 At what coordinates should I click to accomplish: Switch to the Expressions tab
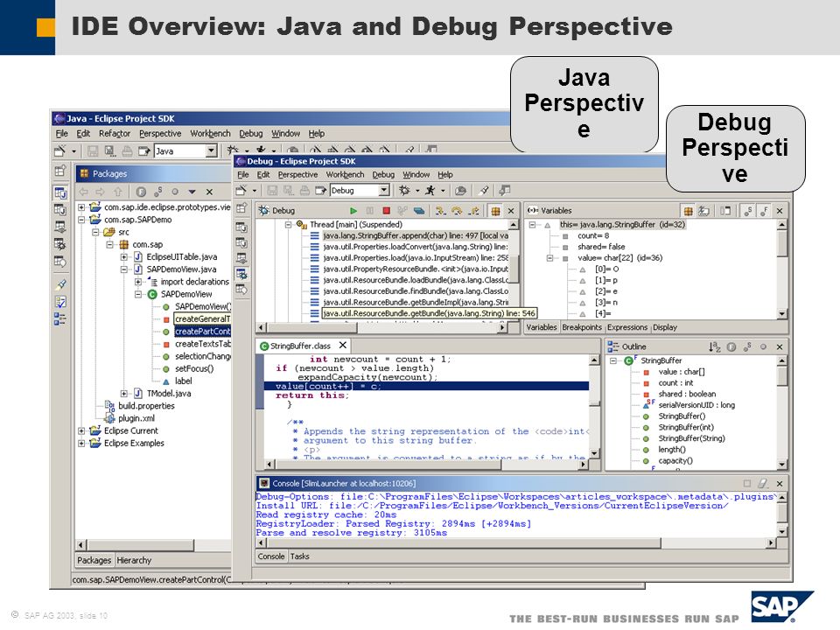[626, 327]
